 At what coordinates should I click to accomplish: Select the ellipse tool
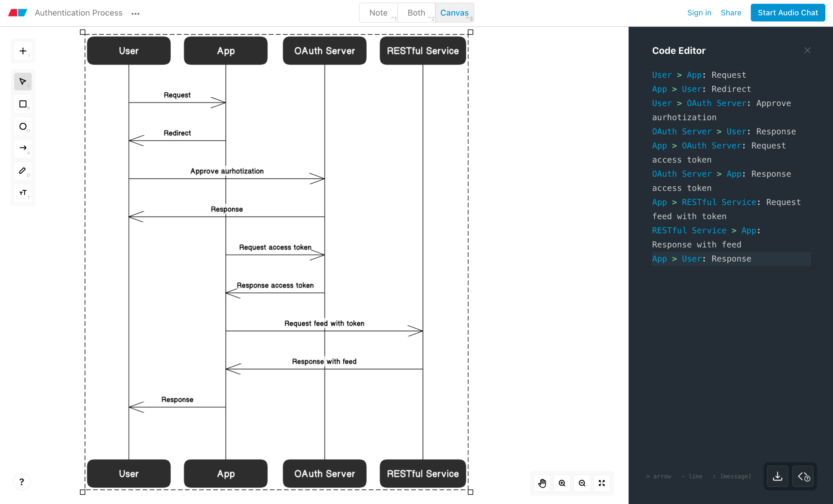23,126
